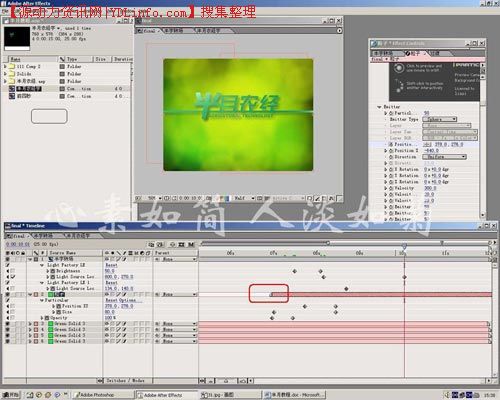Toggle keyframe checkbox for Position XY property
The image size is (500, 400).
click(13, 306)
